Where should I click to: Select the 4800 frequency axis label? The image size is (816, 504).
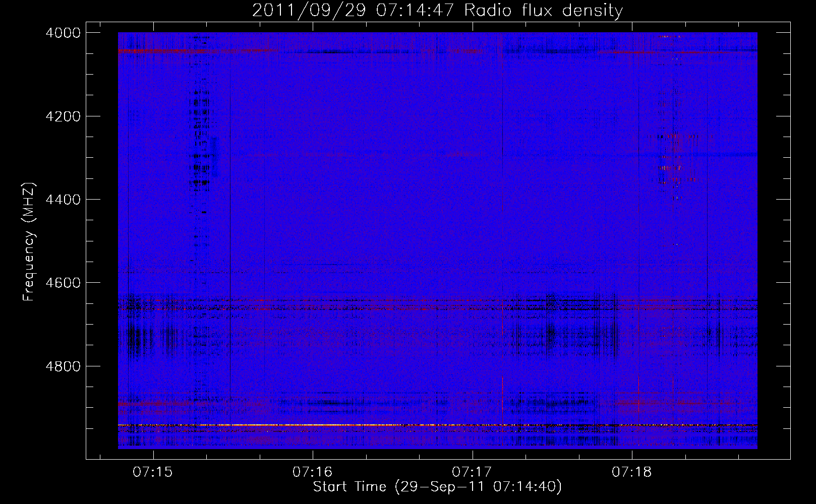coord(63,366)
